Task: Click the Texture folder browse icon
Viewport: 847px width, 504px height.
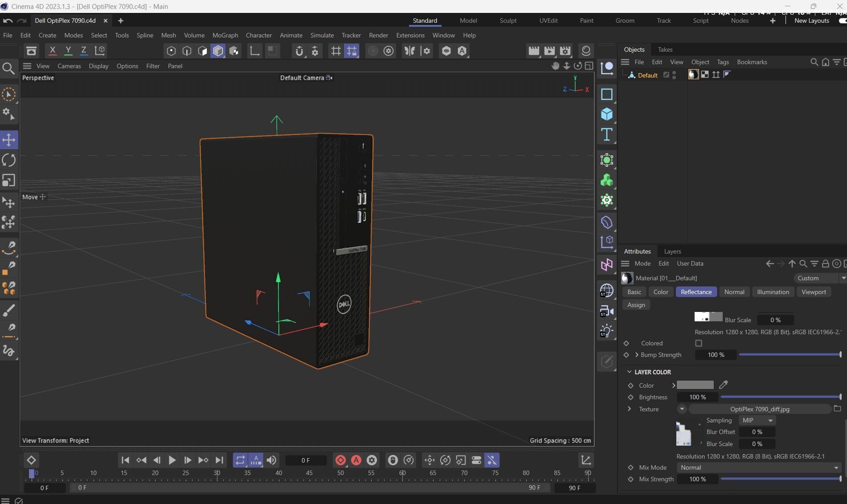Action: [837, 409]
